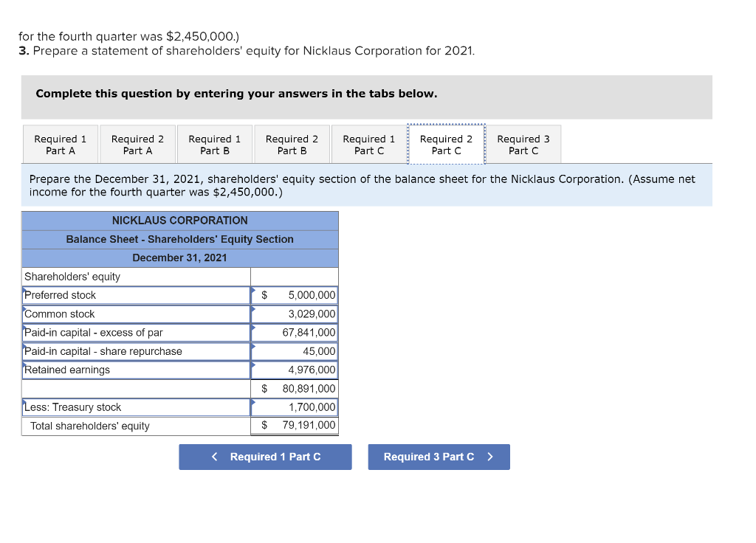The width and height of the screenshot is (756, 543).
Task: Open the Retained earnings account dropdown
Action: 136,370
